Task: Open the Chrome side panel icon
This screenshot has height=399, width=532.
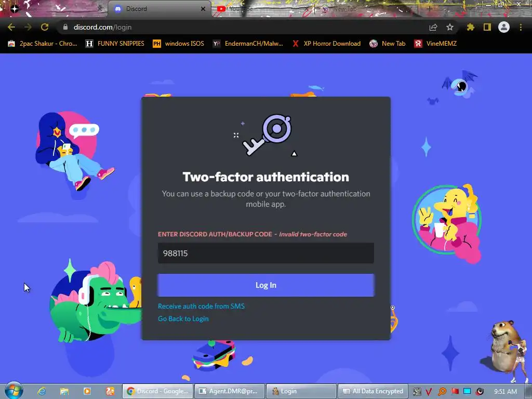Action: [x=487, y=27]
